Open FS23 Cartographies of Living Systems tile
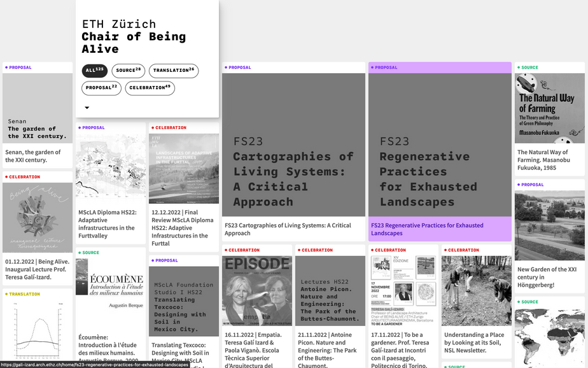The image size is (588, 368). [293, 145]
